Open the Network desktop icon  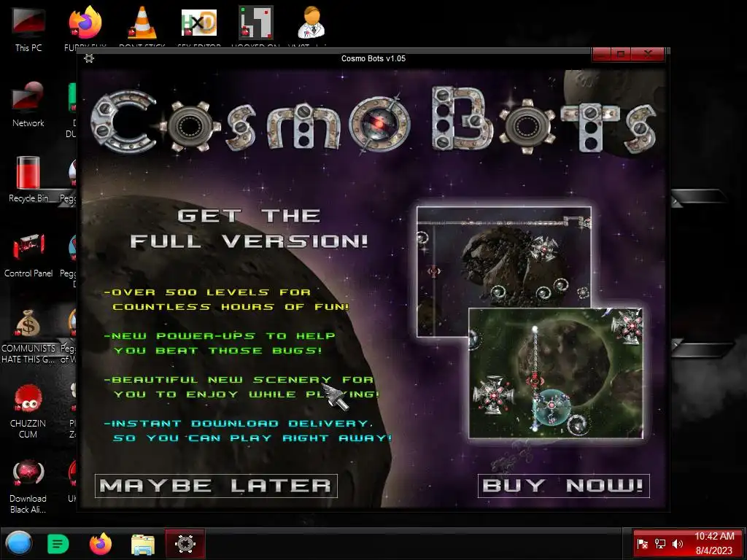click(28, 104)
